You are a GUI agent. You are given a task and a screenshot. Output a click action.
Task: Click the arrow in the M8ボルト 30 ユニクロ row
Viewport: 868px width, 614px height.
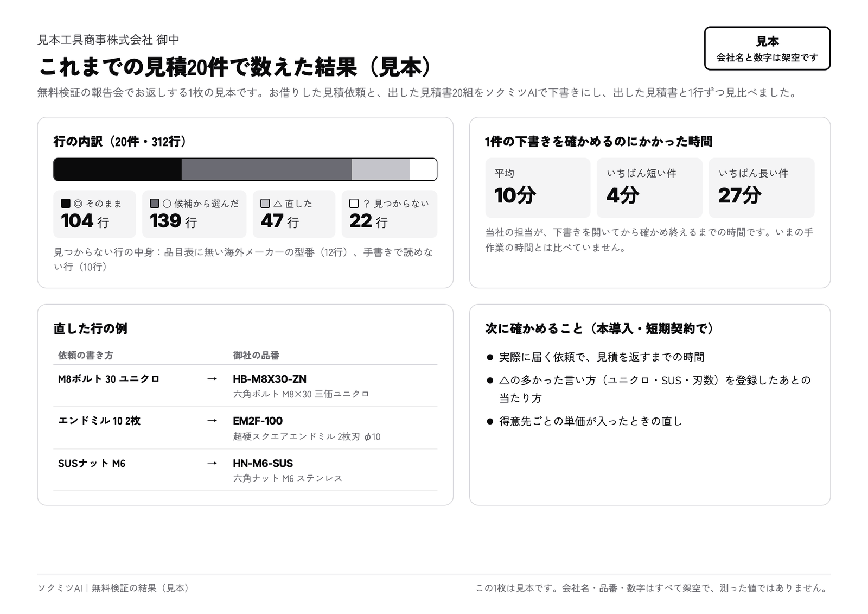(212, 379)
